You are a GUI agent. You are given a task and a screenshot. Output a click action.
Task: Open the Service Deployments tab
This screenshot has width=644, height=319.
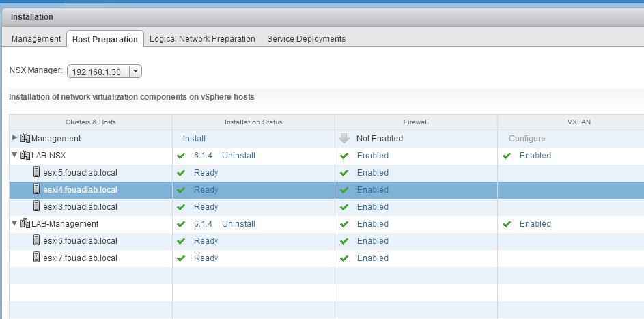(x=306, y=39)
